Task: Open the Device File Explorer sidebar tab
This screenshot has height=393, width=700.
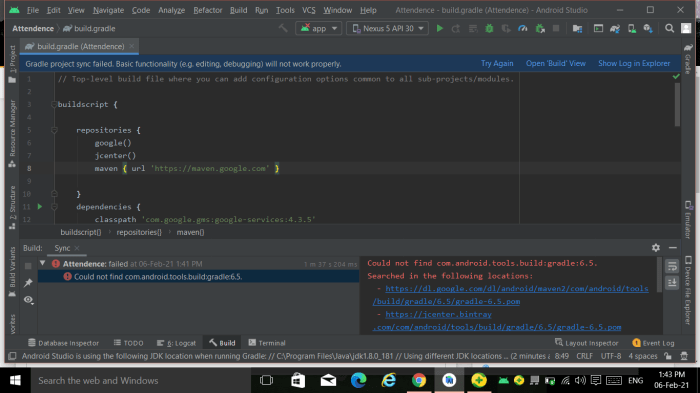Action: tap(688, 290)
